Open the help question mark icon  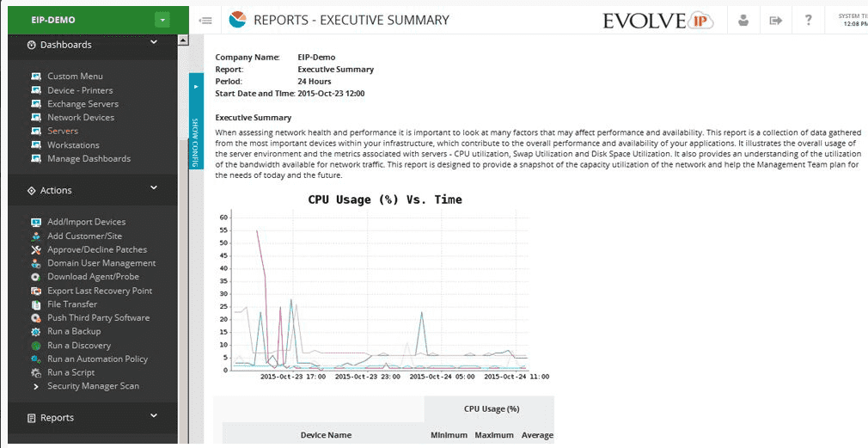tap(809, 20)
